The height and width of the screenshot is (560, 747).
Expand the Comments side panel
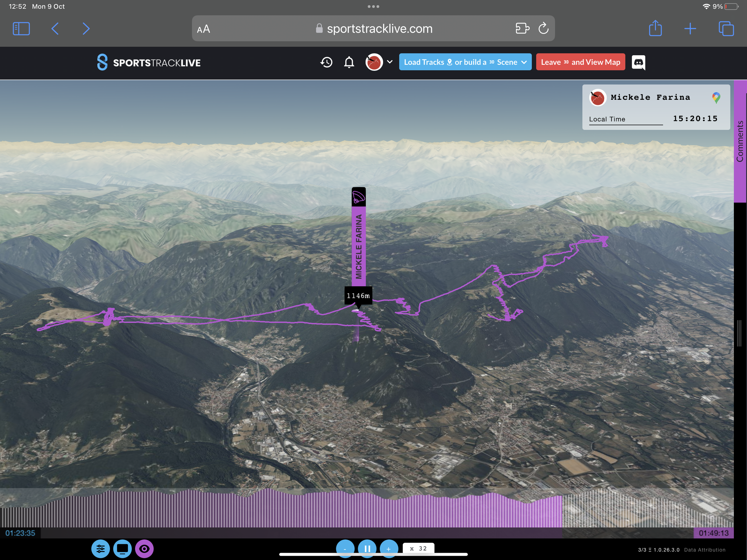(740, 141)
